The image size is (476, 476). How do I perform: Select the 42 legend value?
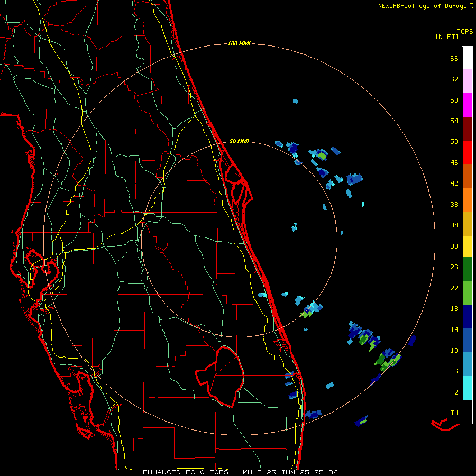coord(454,184)
